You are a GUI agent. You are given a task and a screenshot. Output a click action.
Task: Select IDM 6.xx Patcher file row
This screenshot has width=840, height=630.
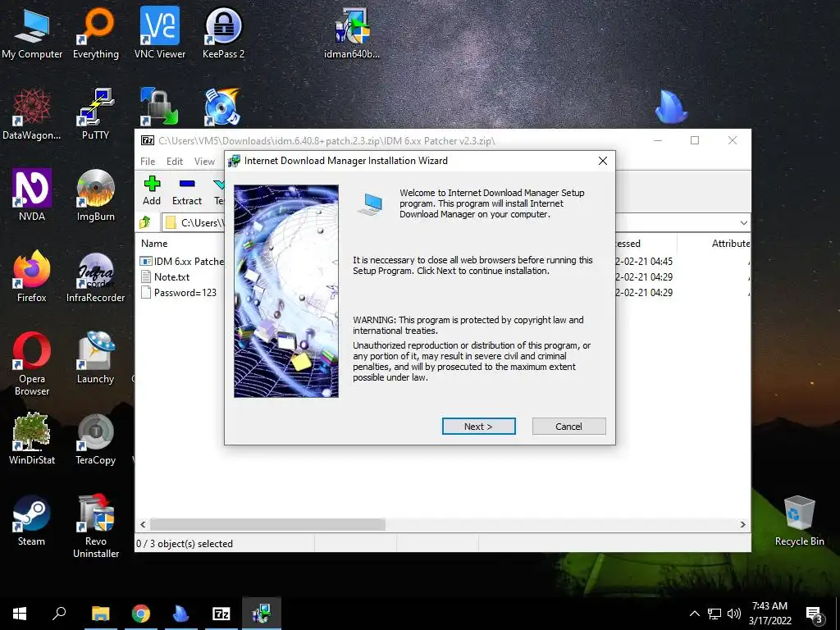(x=182, y=262)
